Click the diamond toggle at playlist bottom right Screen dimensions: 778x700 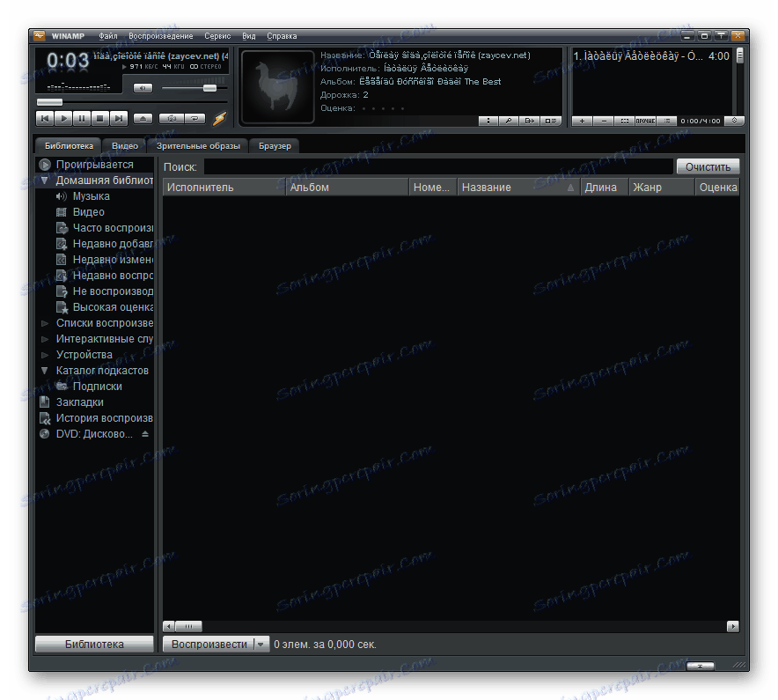pyautogui.click(x=734, y=121)
